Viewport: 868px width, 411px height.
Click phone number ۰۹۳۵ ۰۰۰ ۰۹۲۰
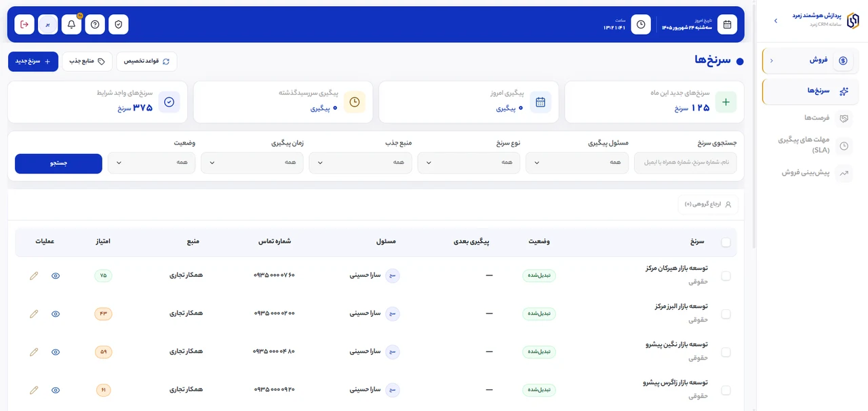274,390
